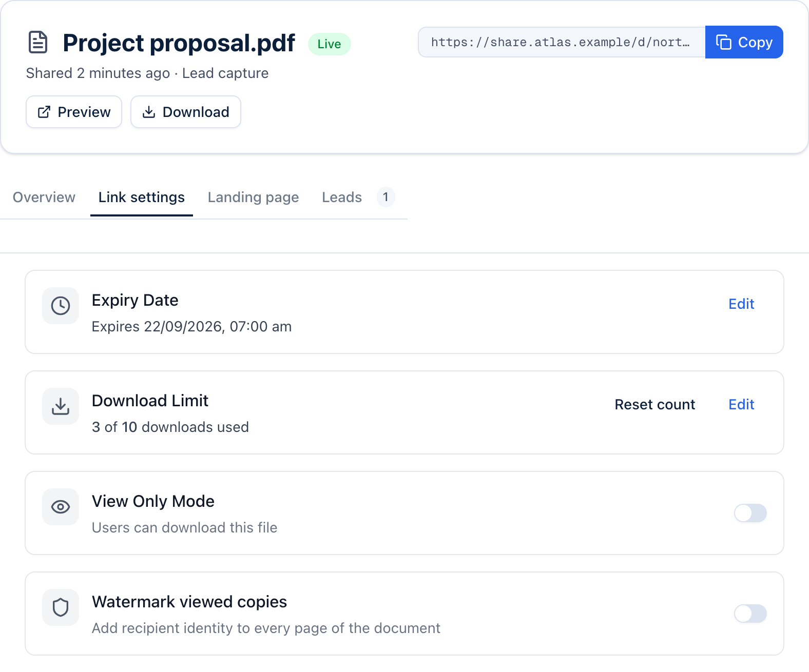
Task: Click 'Add recipient identity to every page' description
Action: (x=266, y=628)
